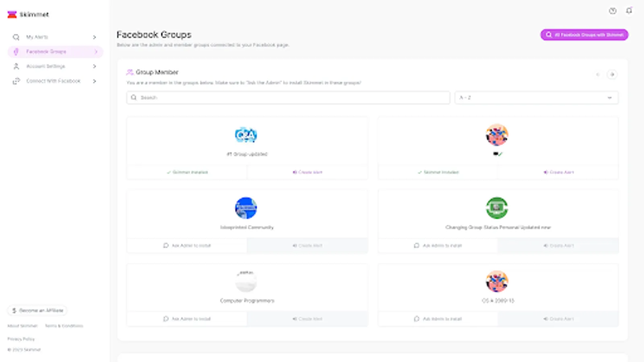Image resolution: width=644 pixels, height=362 pixels.
Task: Focus the group Search field
Action: [x=288, y=98]
